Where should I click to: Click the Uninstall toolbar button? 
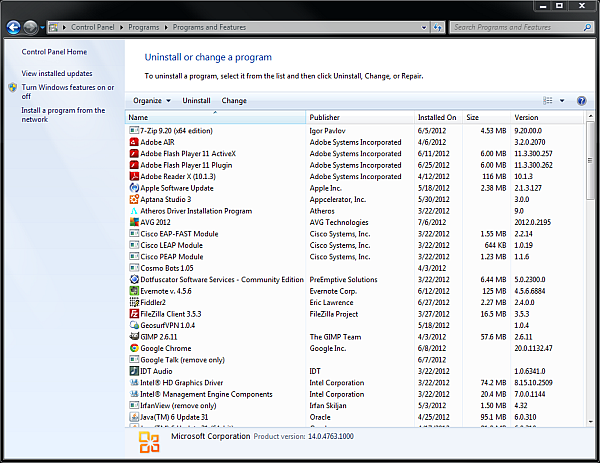[x=196, y=101]
